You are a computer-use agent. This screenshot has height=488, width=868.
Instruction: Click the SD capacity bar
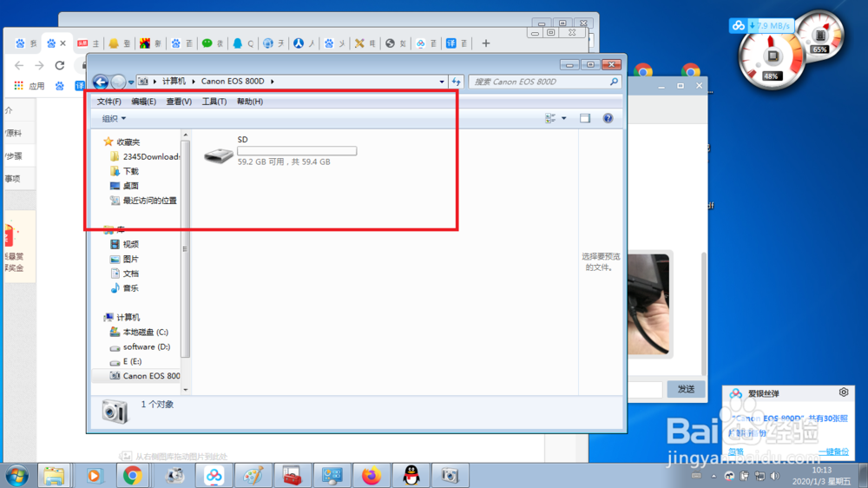(x=297, y=151)
